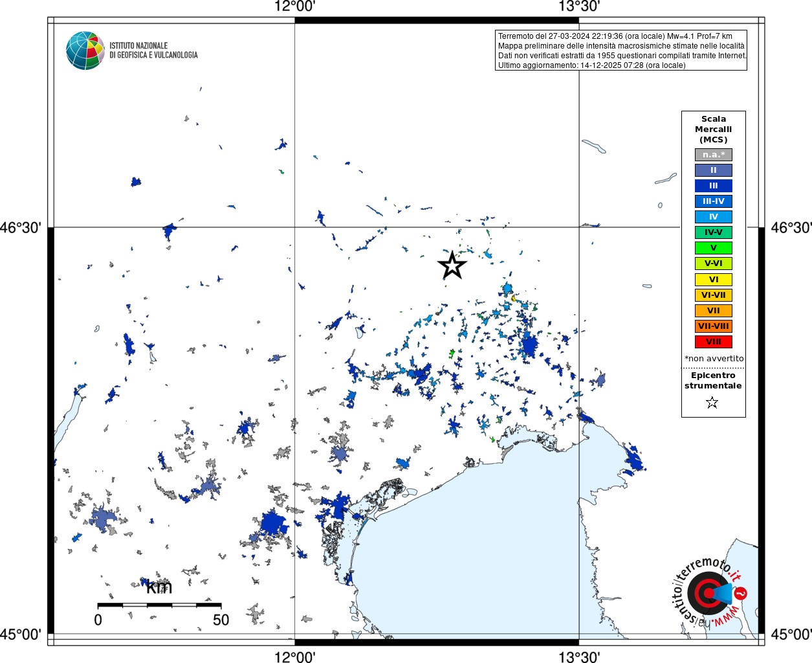Image resolution: width=812 pixels, height=663 pixels.
Task: Click the INGV globe logo
Action: [85, 51]
